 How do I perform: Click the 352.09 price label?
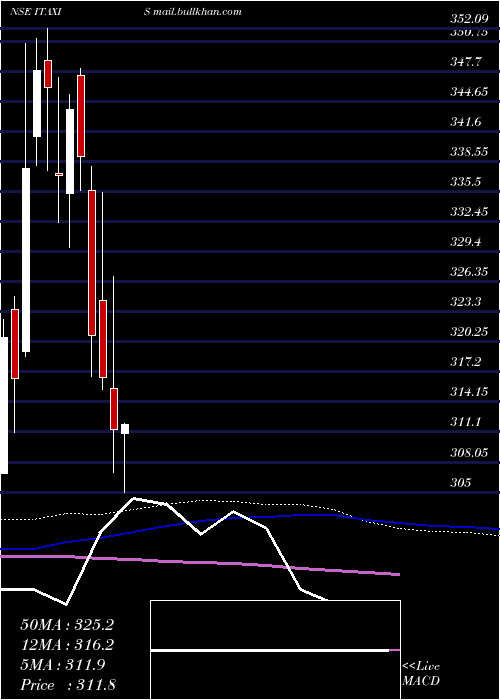468,20
